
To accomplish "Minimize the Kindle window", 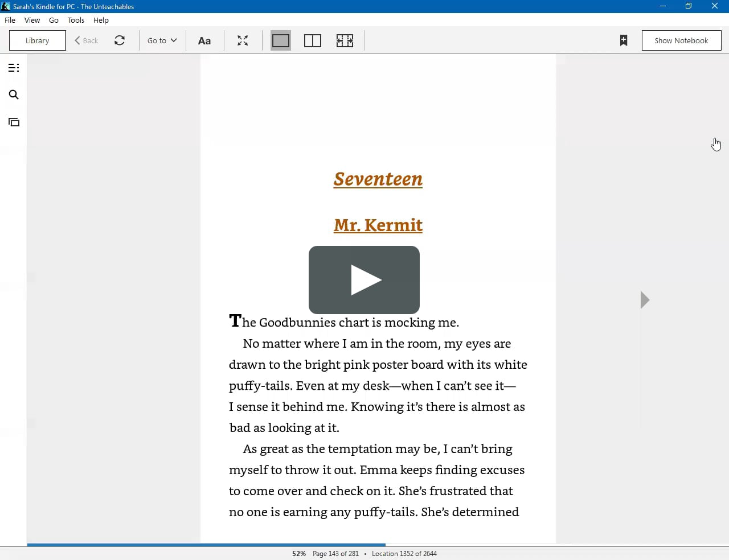I will click(x=662, y=6).
